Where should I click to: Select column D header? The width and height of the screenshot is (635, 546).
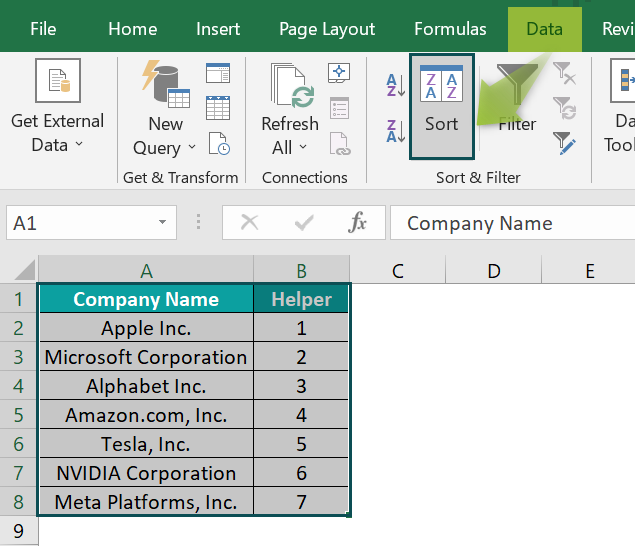tap(493, 271)
